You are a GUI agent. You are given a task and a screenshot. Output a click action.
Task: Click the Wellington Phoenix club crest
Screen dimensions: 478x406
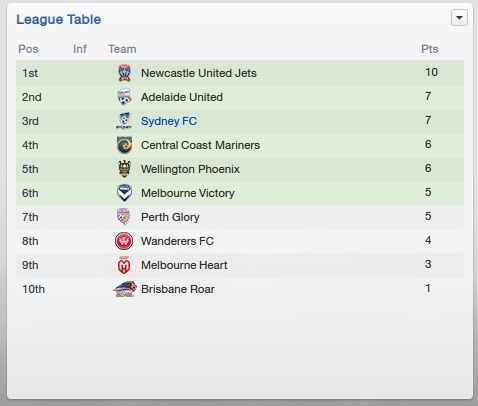[124, 169]
